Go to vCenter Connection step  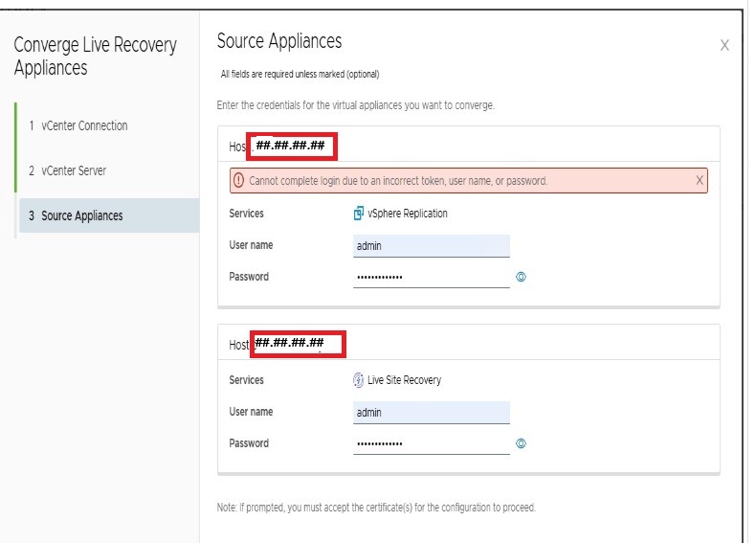pos(84,125)
